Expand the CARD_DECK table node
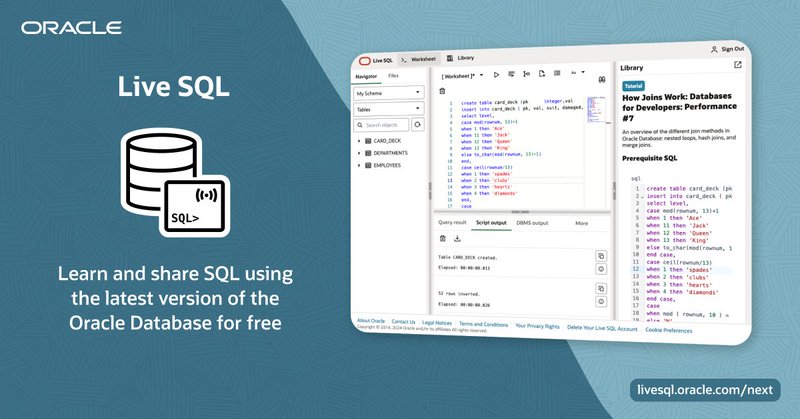The height and width of the screenshot is (419, 800). click(x=359, y=141)
